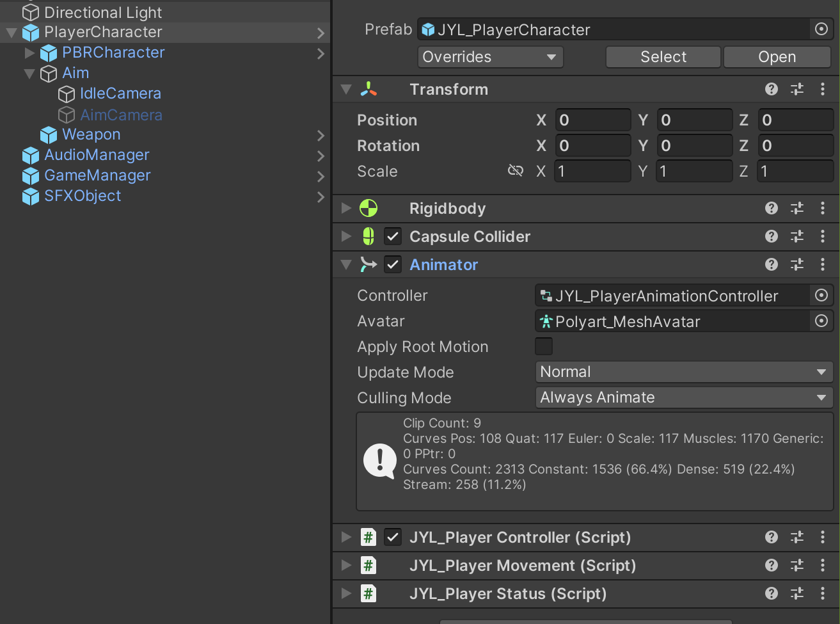Click the Polyart_MeshAvatar field
This screenshot has height=624, width=840.
click(x=674, y=321)
